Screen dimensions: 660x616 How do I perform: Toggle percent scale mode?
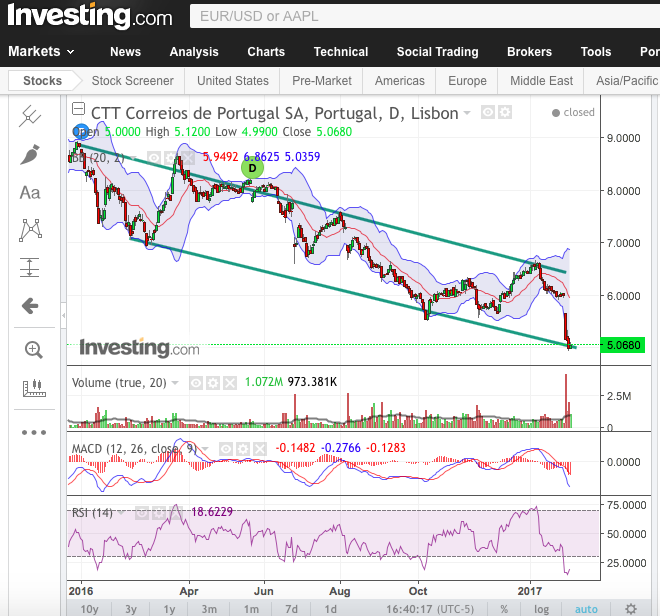click(504, 609)
